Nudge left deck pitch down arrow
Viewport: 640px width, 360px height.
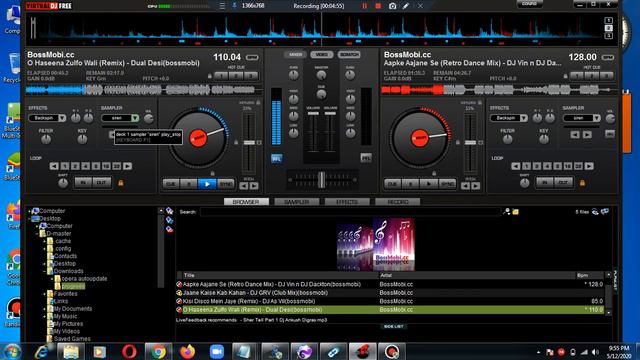click(244, 186)
